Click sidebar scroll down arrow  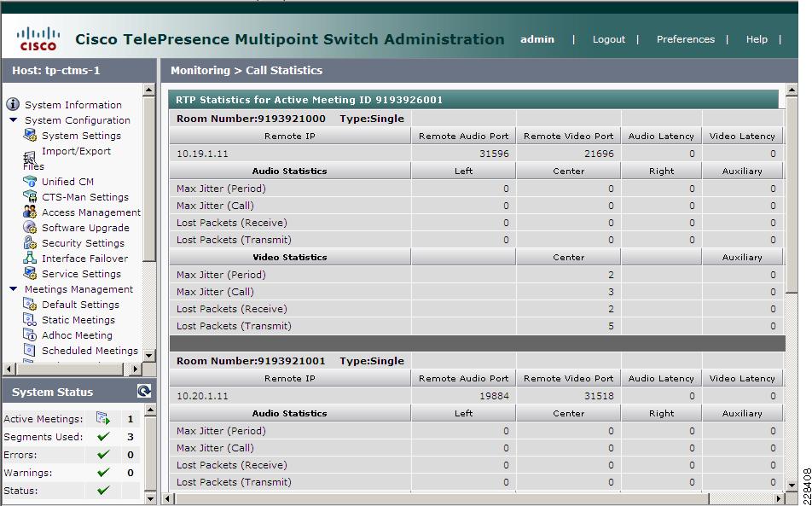[x=149, y=355]
